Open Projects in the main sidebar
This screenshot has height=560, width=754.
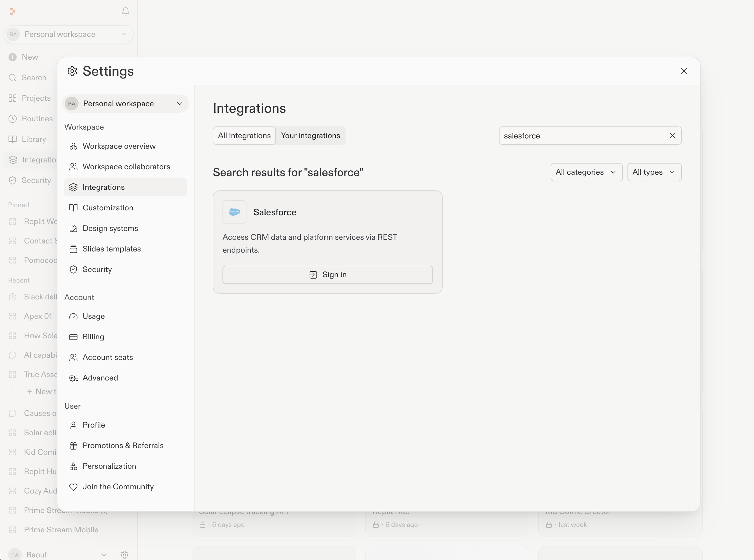pyautogui.click(x=30, y=98)
